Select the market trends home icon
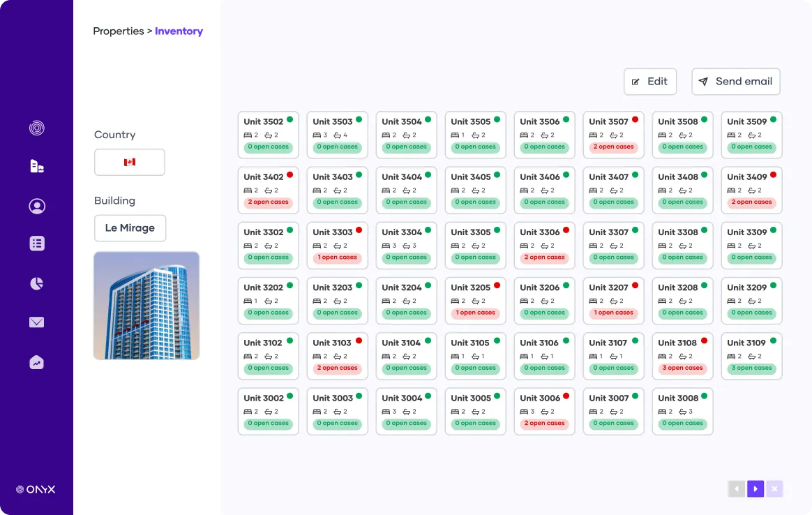Screen dimensions: 812x515 pos(36,361)
